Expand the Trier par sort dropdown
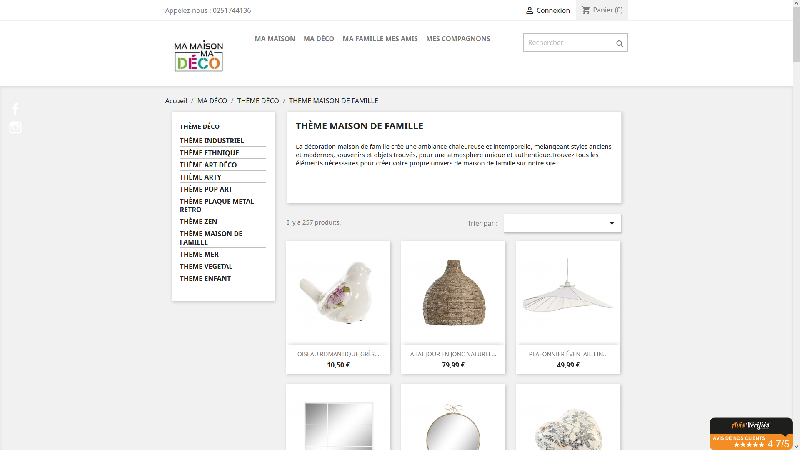 pyautogui.click(x=562, y=222)
